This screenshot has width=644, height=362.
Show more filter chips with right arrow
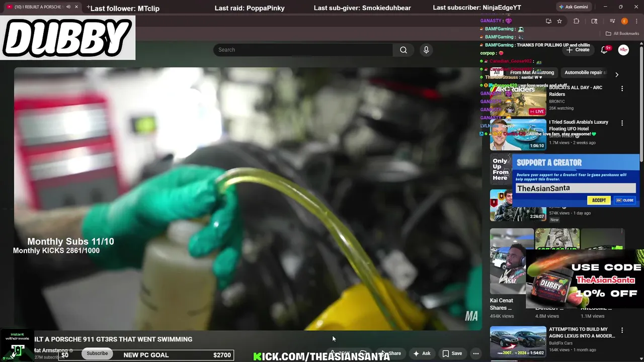click(x=617, y=74)
